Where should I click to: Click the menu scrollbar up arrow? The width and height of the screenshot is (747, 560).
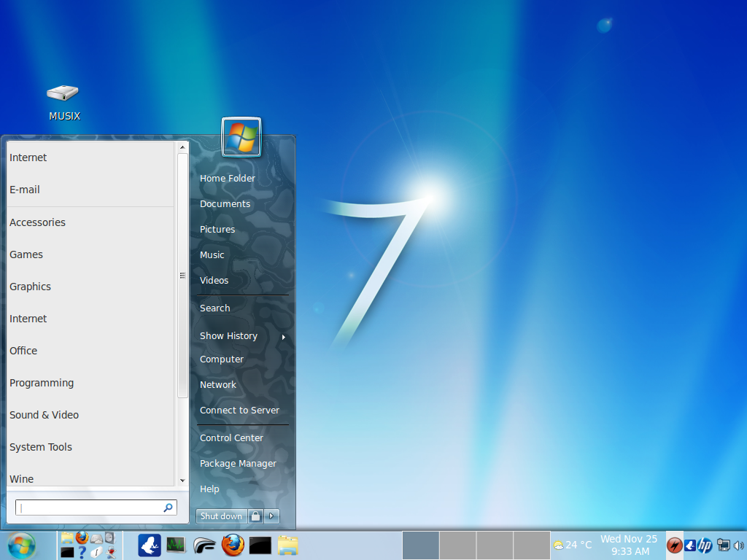pyautogui.click(x=182, y=147)
